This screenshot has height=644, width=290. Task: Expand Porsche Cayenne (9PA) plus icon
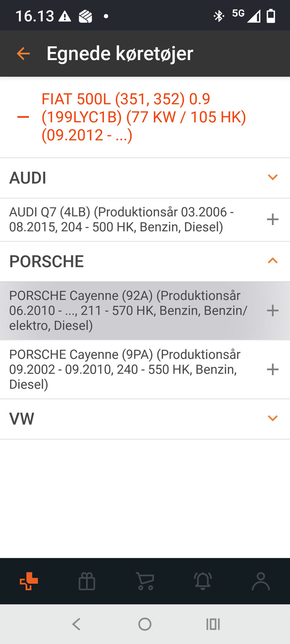click(x=272, y=369)
